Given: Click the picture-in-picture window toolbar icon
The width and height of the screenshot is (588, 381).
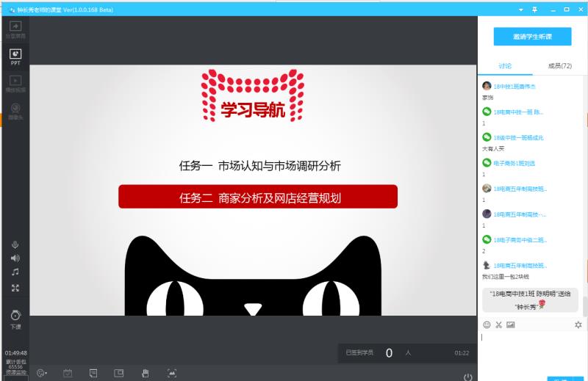Looking at the screenshot, I should click(x=118, y=373).
